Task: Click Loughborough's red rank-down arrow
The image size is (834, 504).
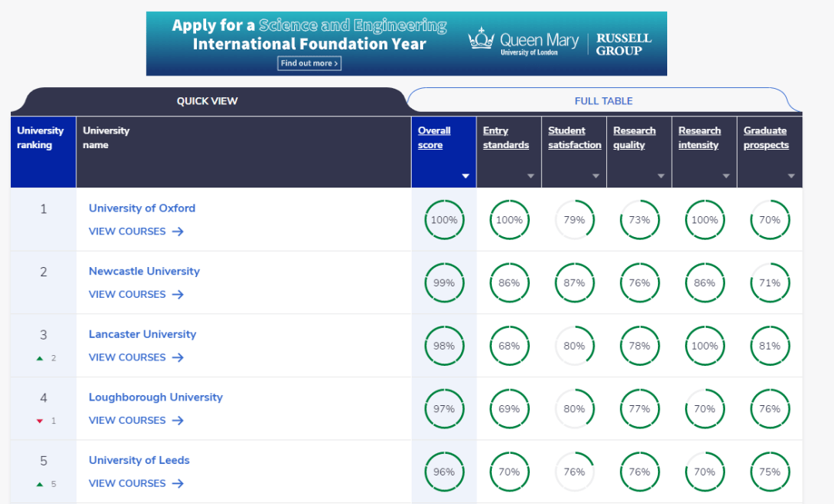Action: pos(39,421)
